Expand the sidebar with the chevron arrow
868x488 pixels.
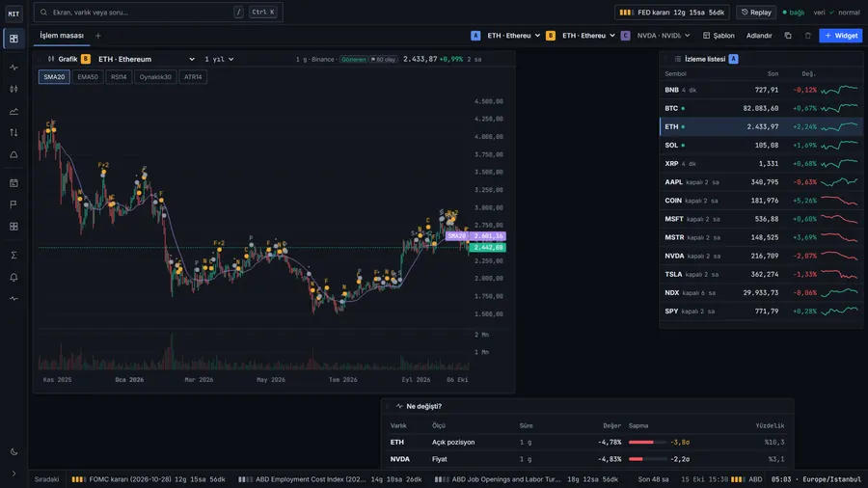click(x=14, y=474)
